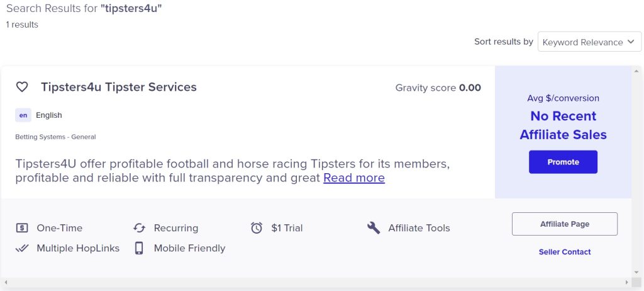Screen dimensions: 644x291
Task: Expand sort options via the chevron arrow
Action: point(631,42)
